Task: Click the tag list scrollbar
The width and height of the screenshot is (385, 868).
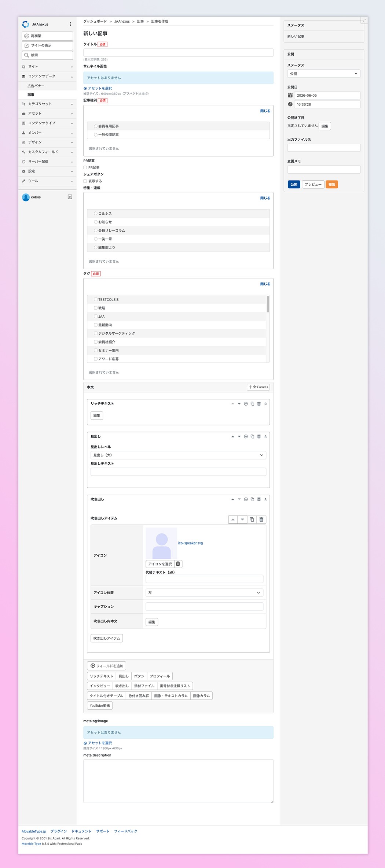Action: (x=268, y=304)
